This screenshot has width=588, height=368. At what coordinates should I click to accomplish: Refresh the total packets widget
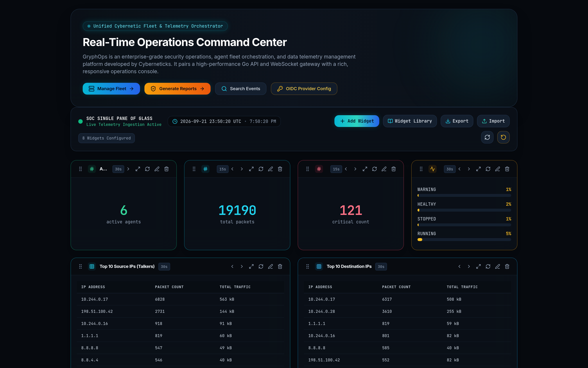[261, 169]
